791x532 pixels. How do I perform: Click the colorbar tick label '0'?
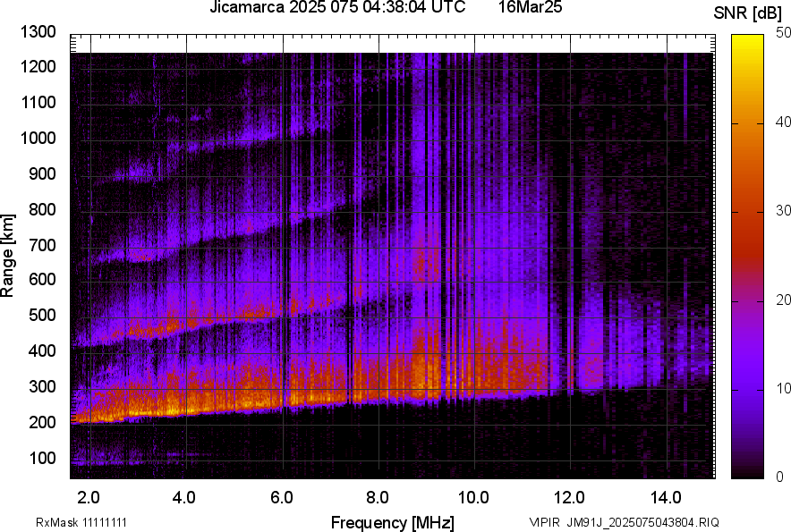tap(780, 477)
